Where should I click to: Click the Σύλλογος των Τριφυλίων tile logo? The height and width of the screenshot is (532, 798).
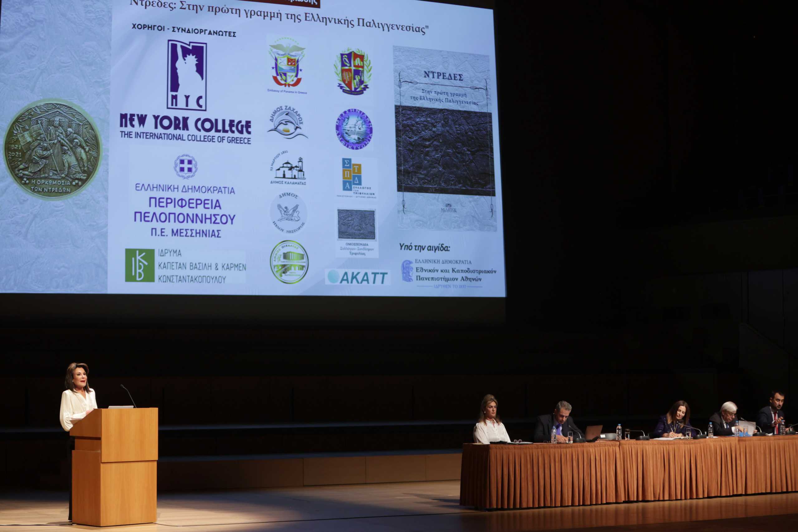356,178
